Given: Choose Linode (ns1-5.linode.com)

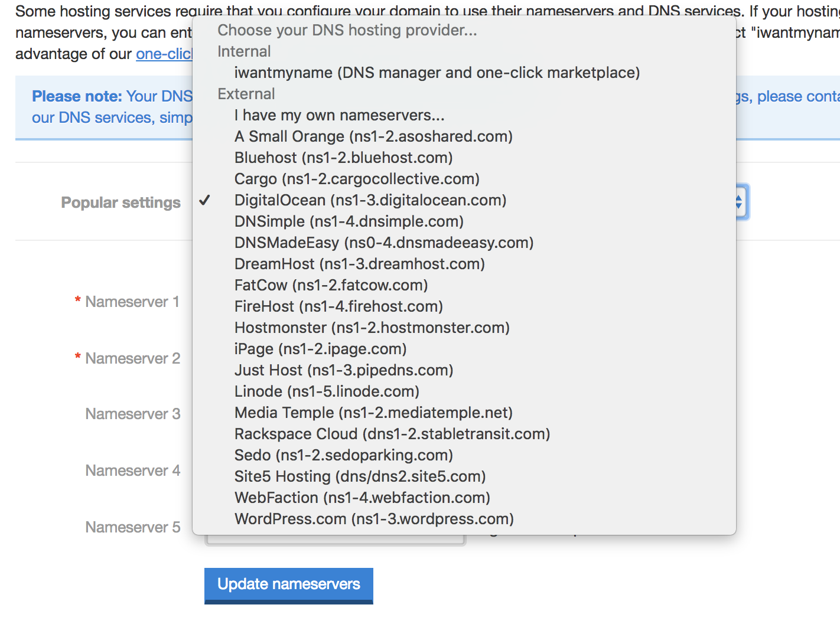Looking at the screenshot, I should point(464,391).
